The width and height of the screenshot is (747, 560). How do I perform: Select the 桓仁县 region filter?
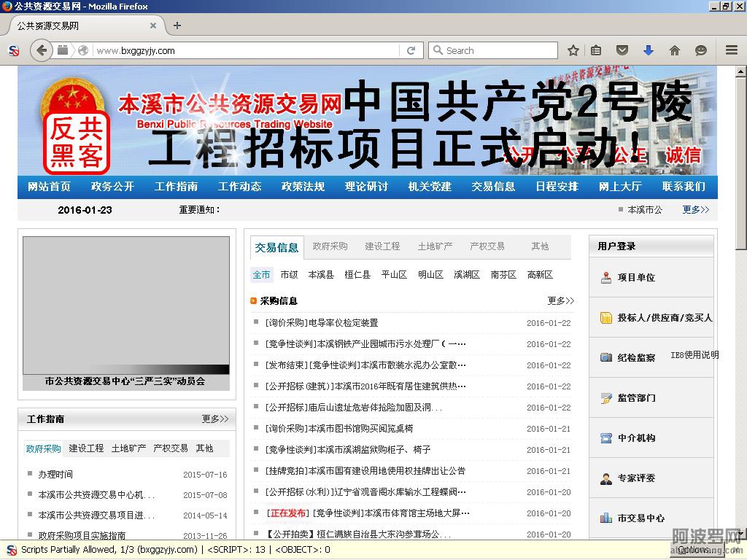pyautogui.click(x=357, y=275)
